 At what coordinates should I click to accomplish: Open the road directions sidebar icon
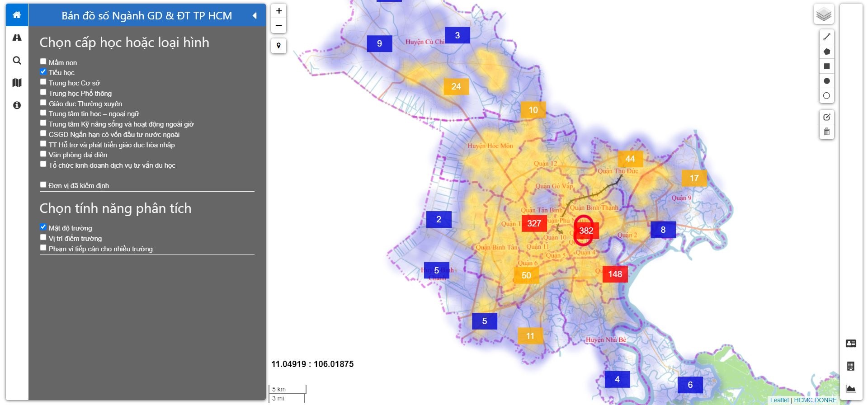point(17,38)
